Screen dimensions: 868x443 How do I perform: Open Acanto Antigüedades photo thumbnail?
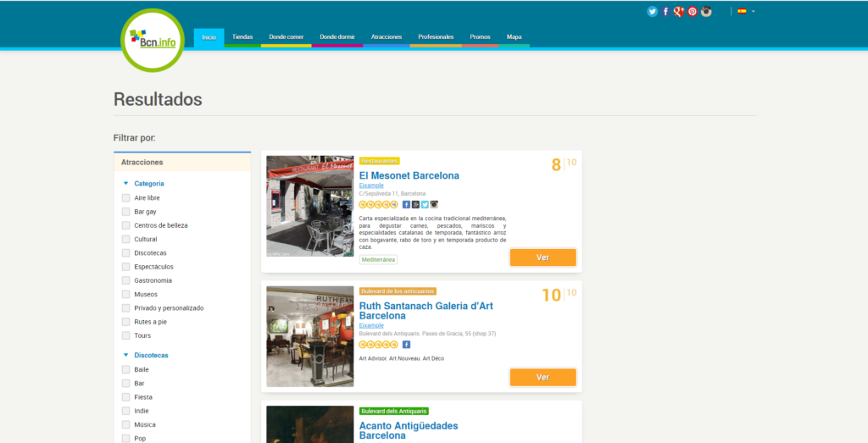coord(310,424)
